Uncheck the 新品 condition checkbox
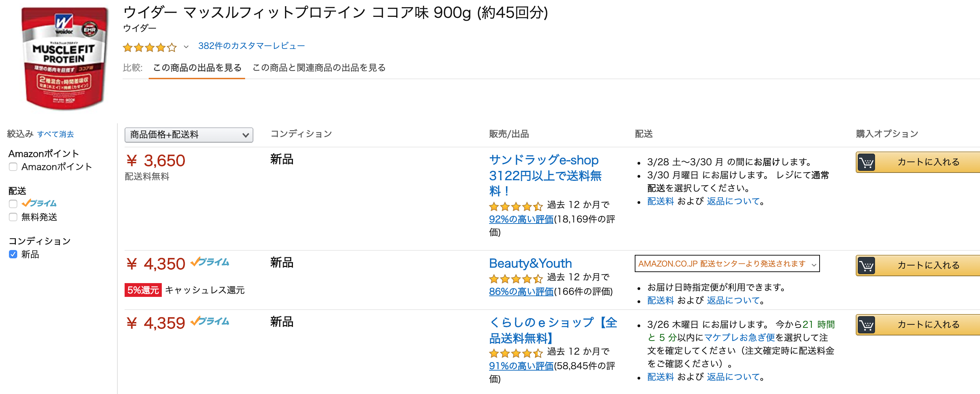 13,254
